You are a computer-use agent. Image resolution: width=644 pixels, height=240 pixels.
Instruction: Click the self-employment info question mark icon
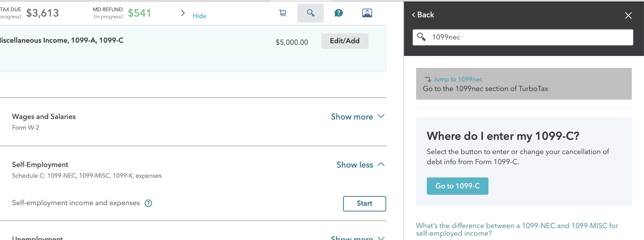148,203
